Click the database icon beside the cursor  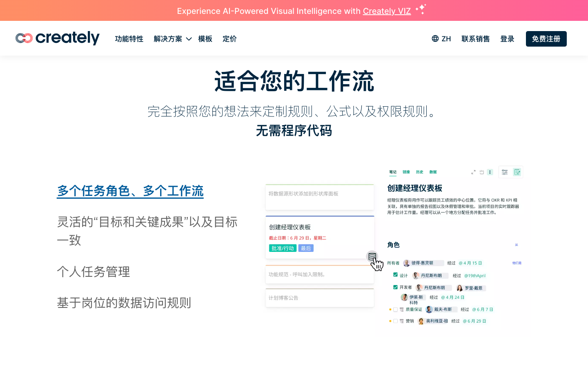[372, 257]
